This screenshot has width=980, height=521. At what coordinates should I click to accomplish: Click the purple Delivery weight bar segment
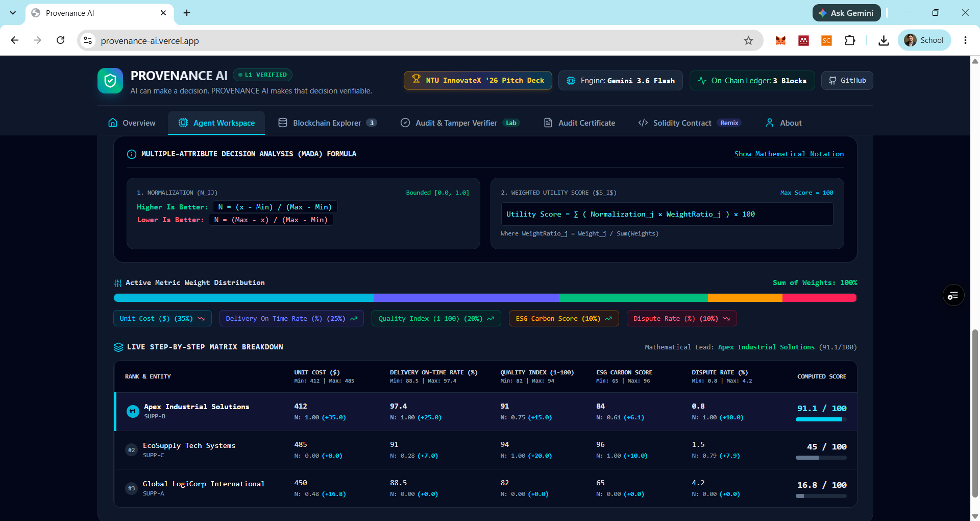tap(467, 298)
